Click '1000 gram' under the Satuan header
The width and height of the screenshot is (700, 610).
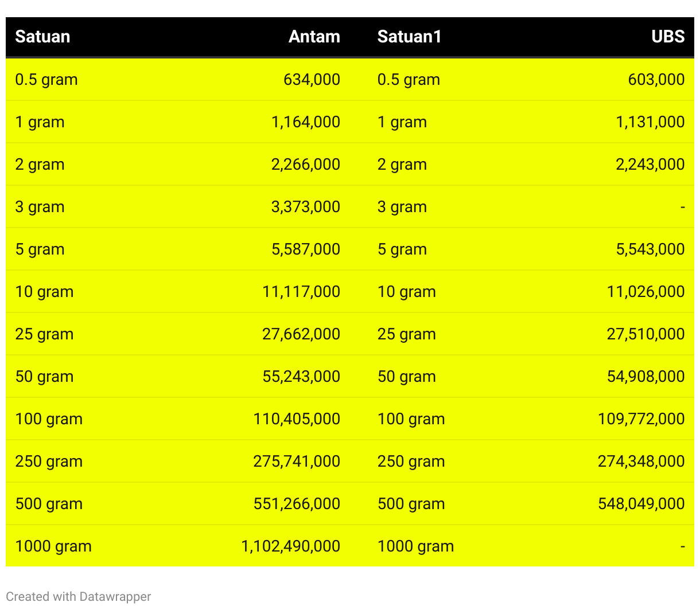pyautogui.click(x=54, y=546)
